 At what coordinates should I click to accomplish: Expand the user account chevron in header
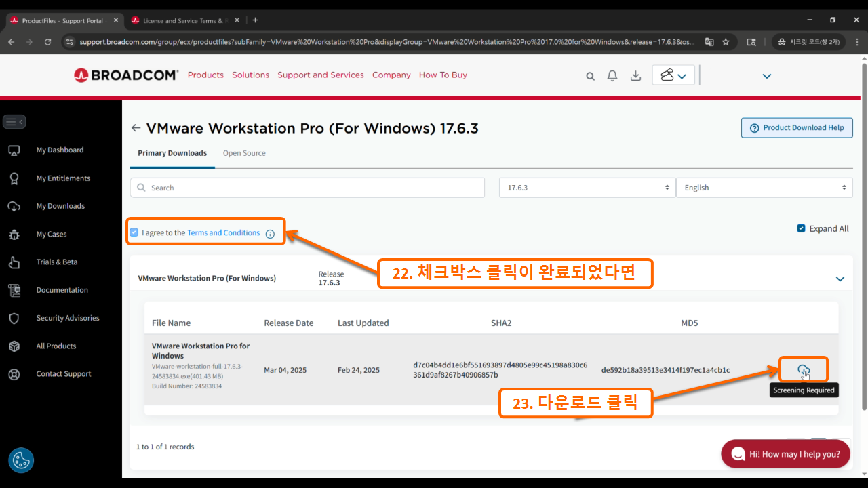click(767, 76)
